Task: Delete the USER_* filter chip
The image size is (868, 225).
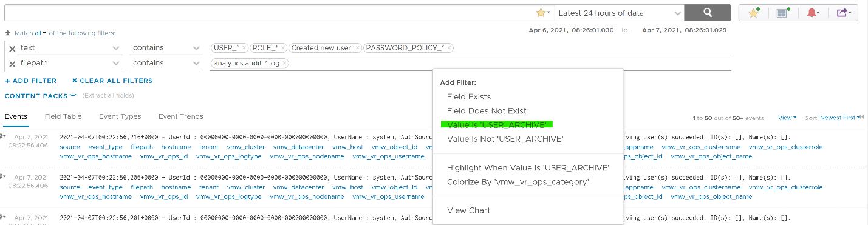Action: 244,48
